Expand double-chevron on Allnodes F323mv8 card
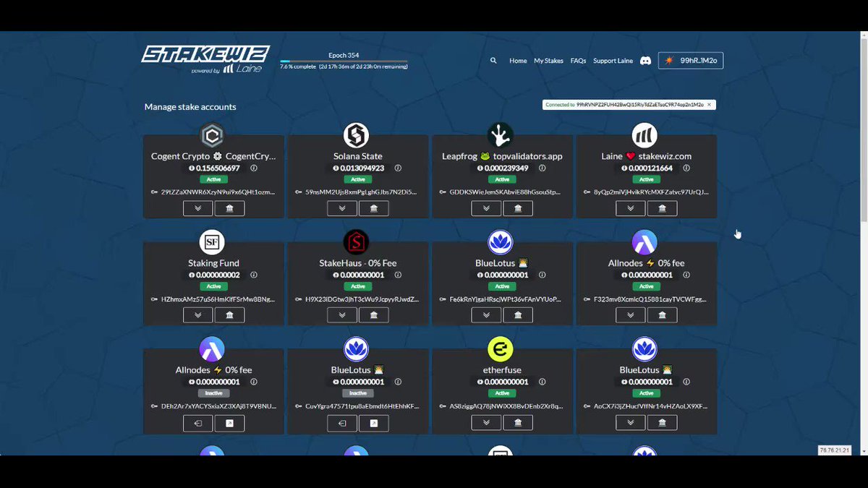868x488 pixels. [630, 315]
